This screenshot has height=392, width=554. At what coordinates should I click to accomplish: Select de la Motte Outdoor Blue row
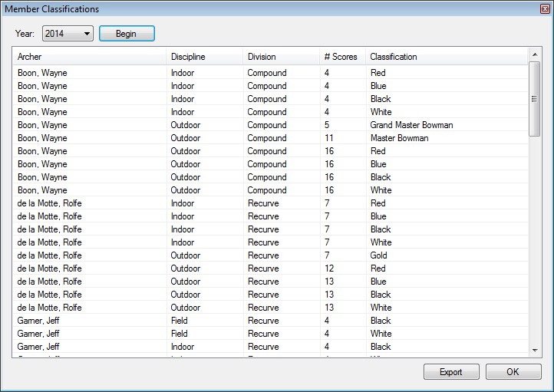[x=271, y=282]
